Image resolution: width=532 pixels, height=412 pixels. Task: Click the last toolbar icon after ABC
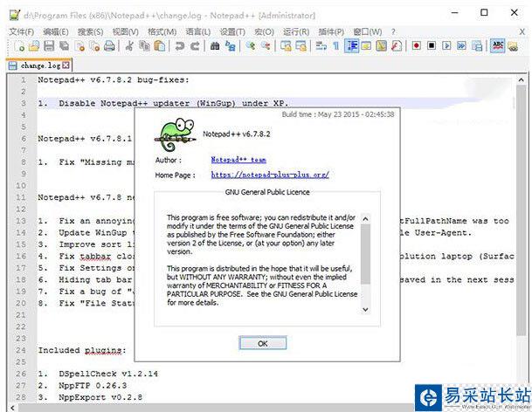pyautogui.click(x=513, y=45)
